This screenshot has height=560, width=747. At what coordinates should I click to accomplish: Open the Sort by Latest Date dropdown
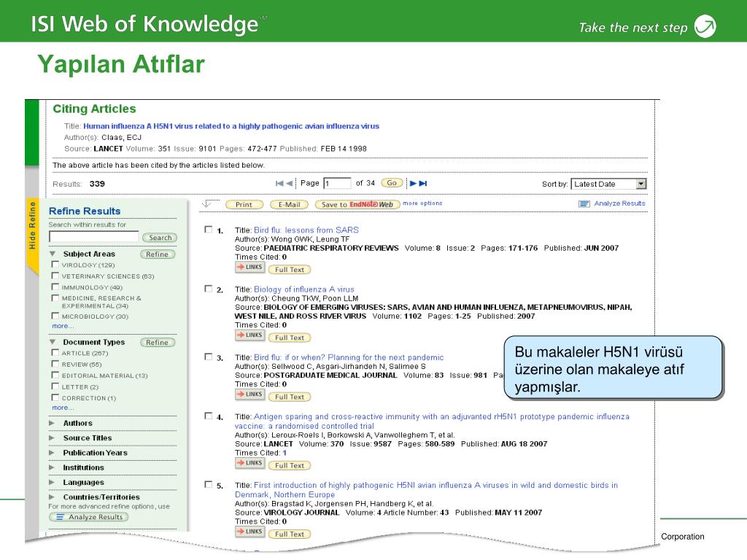click(x=641, y=184)
